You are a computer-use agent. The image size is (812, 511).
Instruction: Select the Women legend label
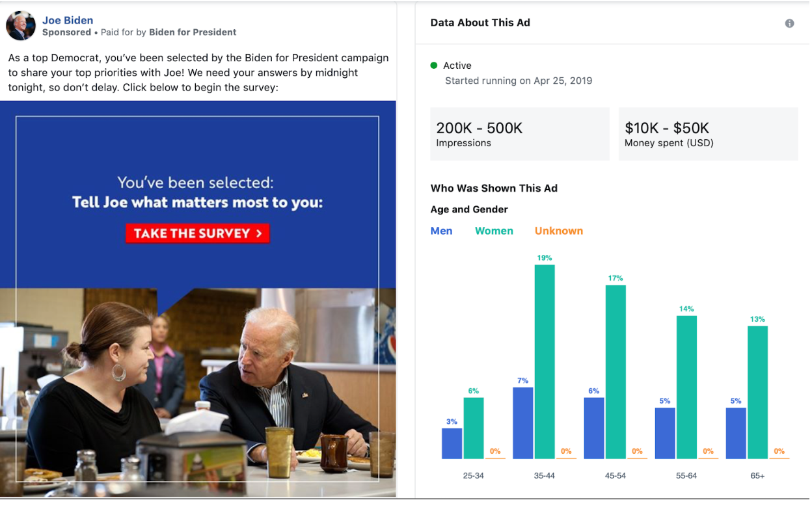click(x=494, y=231)
